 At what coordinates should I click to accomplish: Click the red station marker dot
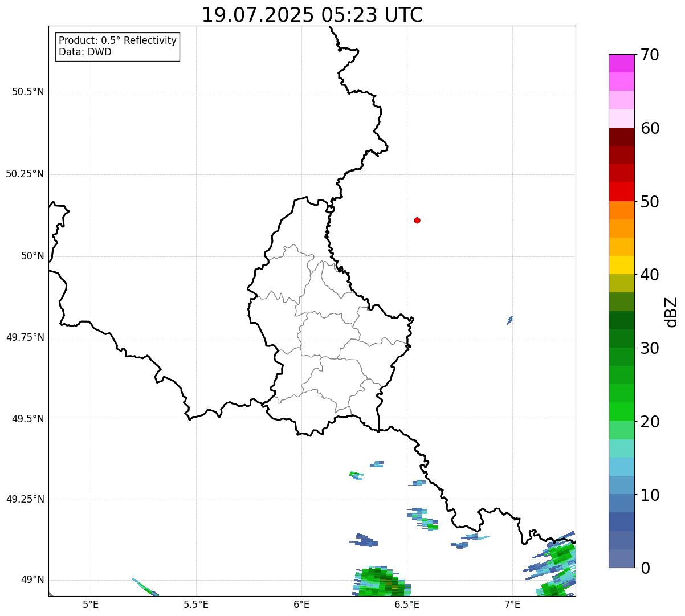tap(417, 220)
